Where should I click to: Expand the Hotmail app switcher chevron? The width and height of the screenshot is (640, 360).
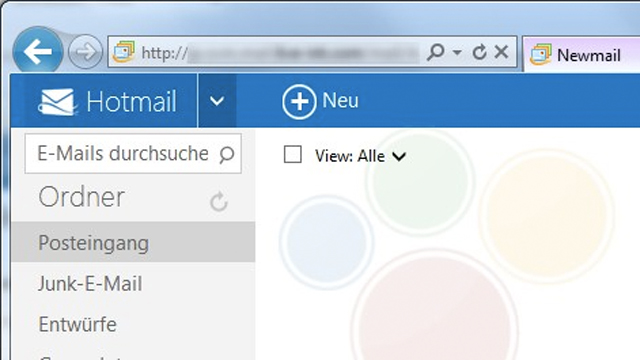pyautogui.click(x=217, y=101)
